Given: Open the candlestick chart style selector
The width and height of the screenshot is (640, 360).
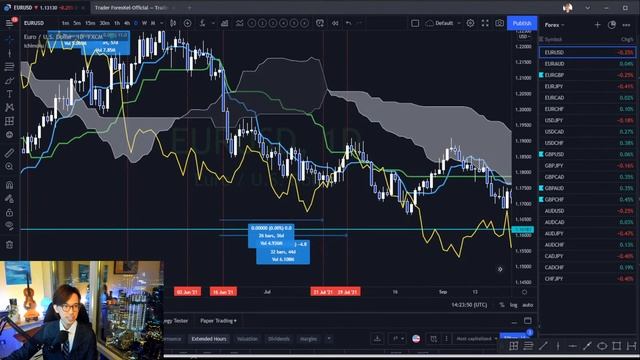Looking at the screenshot, I should point(173,23).
